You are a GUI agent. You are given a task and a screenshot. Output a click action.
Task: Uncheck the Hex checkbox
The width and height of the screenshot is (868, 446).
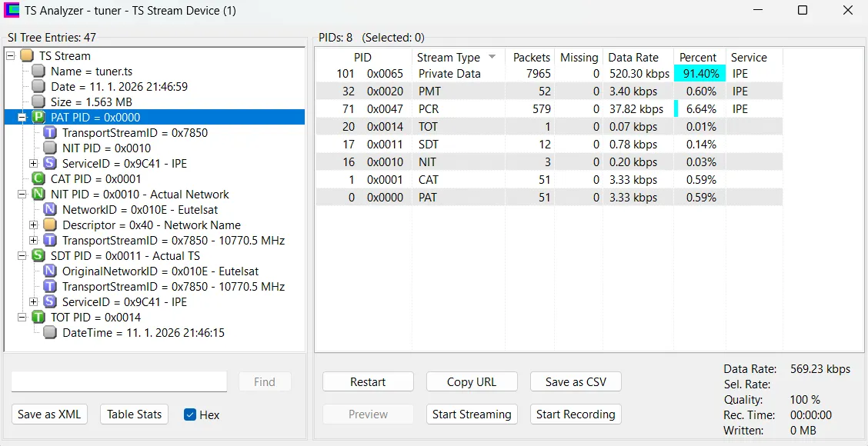click(x=190, y=414)
